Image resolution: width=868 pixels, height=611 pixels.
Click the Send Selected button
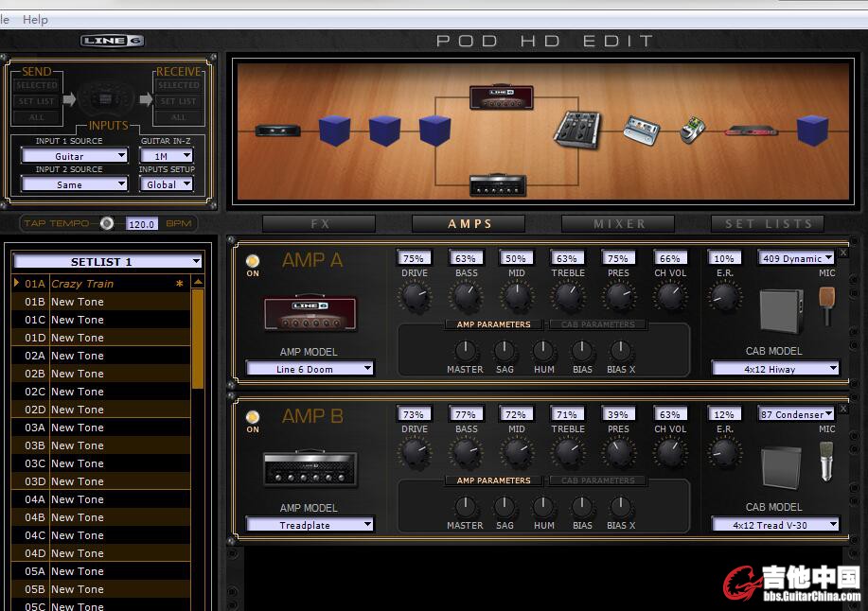coord(37,86)
